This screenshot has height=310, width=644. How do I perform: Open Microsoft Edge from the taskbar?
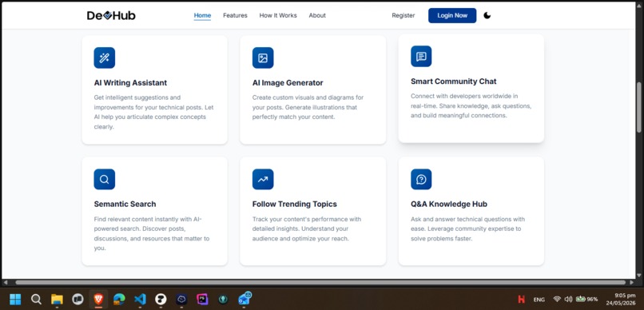pos(119,300)
